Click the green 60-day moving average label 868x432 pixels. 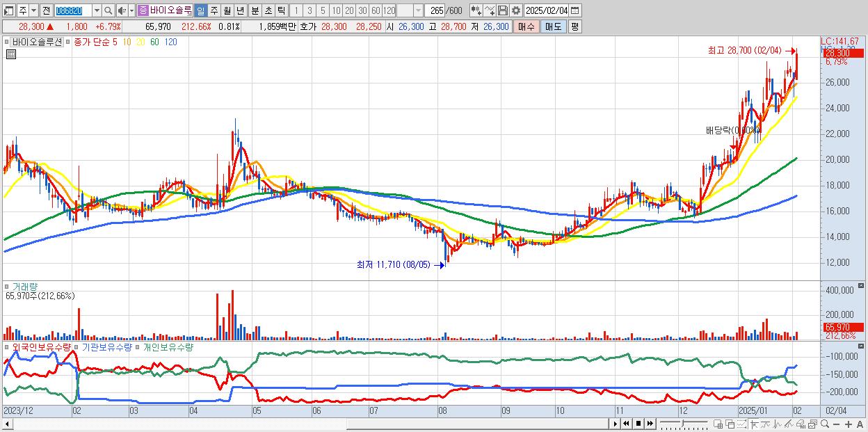154,42
